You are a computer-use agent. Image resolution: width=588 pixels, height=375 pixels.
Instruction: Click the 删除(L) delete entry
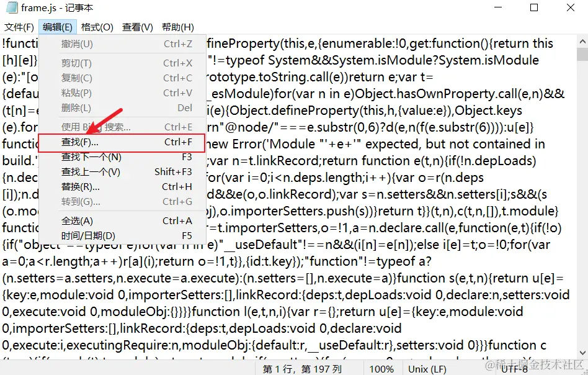pyautogui.click(x=122, y=108)
